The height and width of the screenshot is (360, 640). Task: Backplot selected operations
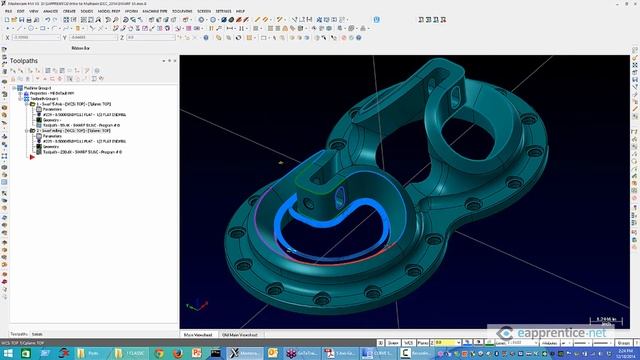47,70
